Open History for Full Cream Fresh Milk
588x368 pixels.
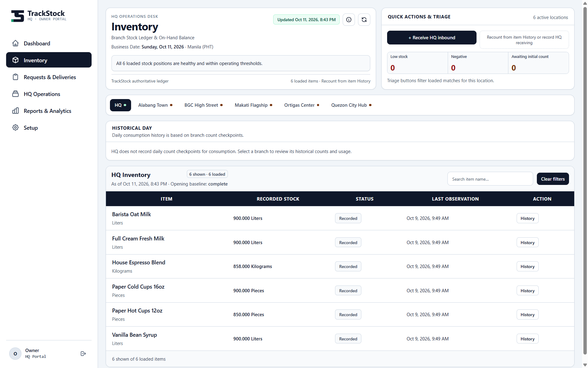click(527, 243)
